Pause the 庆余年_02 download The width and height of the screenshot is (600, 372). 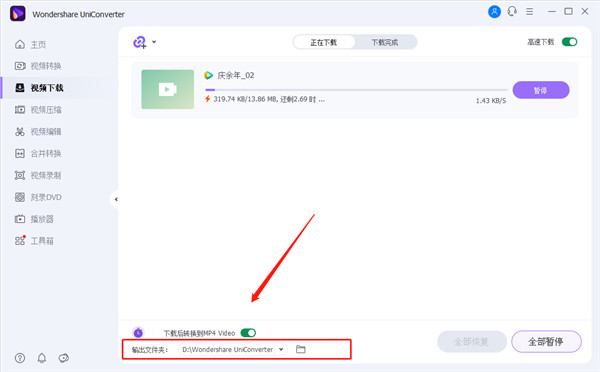point(541,90)
